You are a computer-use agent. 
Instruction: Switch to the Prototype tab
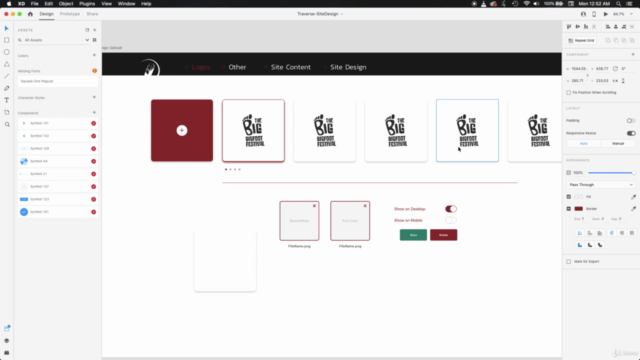tap(70, 14)
